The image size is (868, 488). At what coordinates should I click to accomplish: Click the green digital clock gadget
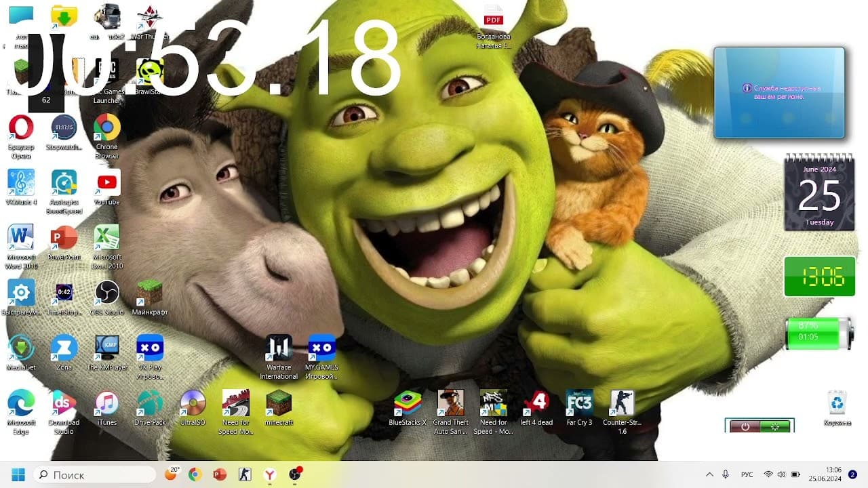pos(819,277)
